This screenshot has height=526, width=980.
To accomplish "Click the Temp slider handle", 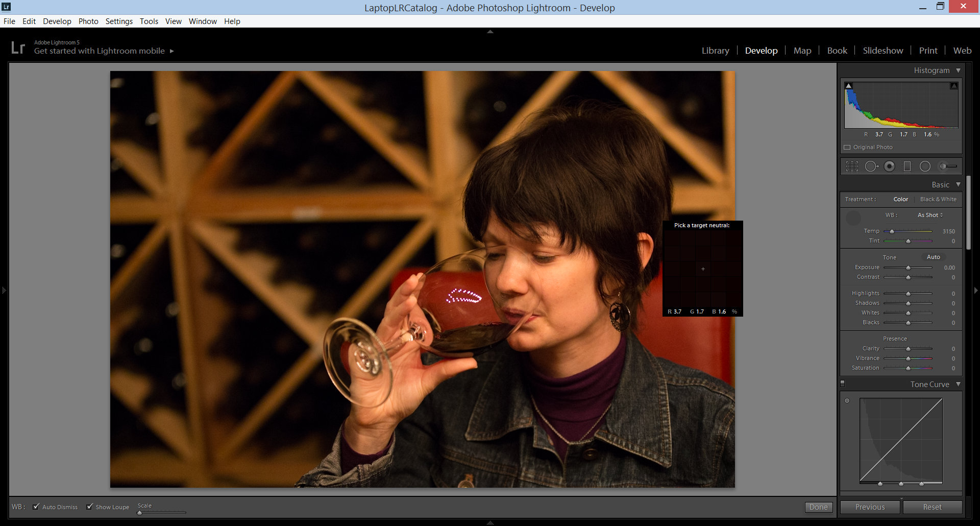I will click(x=892, y=231).
